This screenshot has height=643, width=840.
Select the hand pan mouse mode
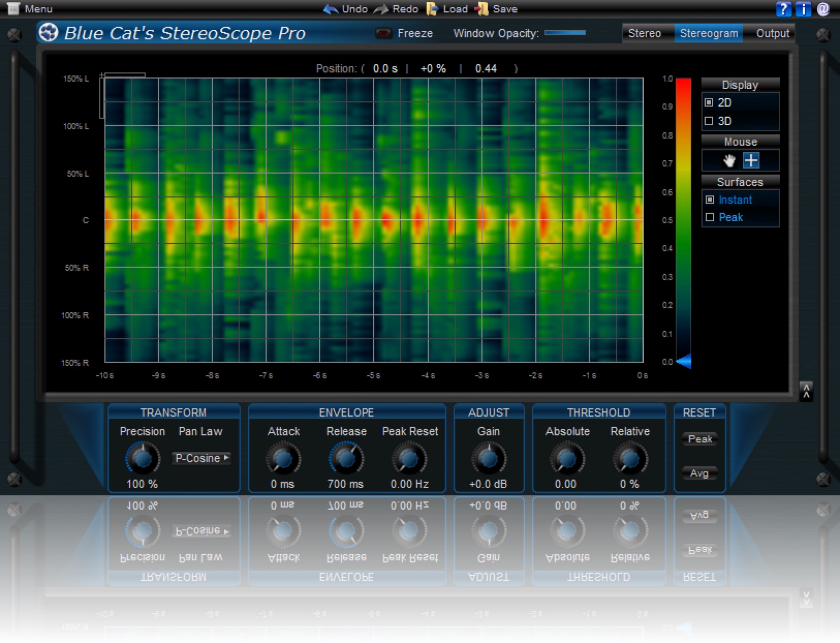729,160
